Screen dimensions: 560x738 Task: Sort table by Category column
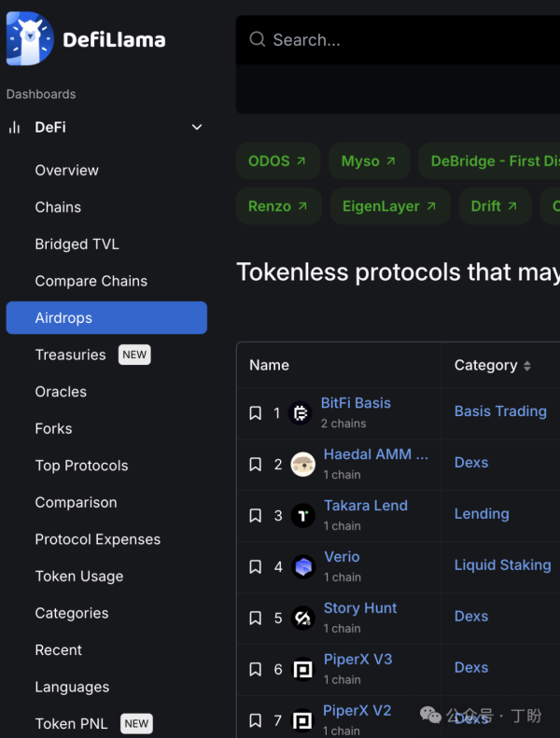tap(492, 366)
